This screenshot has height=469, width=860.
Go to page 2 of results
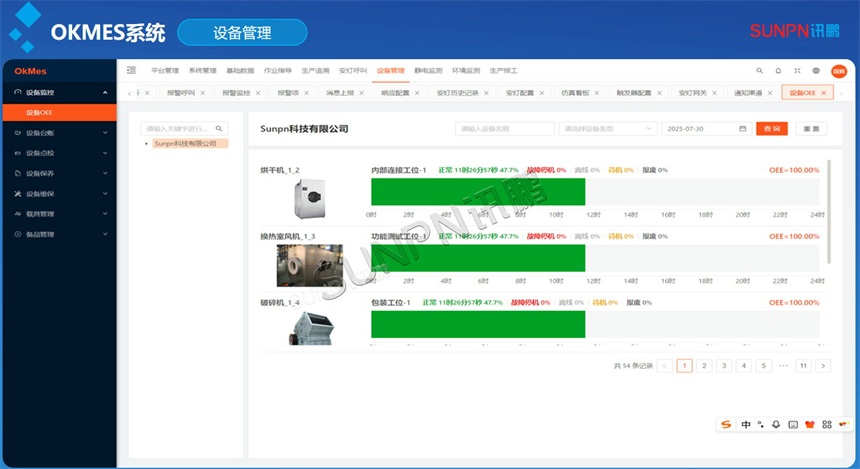(x=704, y=366)
